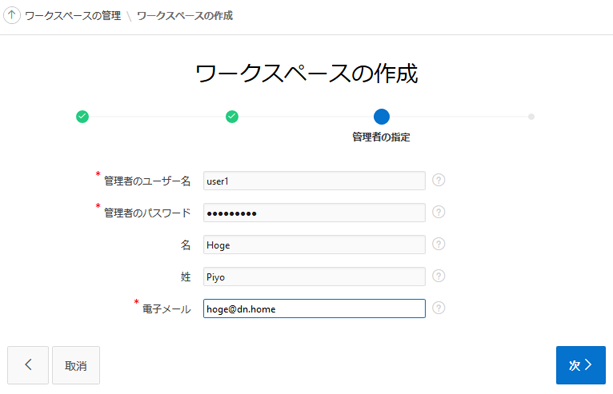Open help for 管理者のパスワード field
This screenshot has height=394, width=613.
(x=439, y=212)
